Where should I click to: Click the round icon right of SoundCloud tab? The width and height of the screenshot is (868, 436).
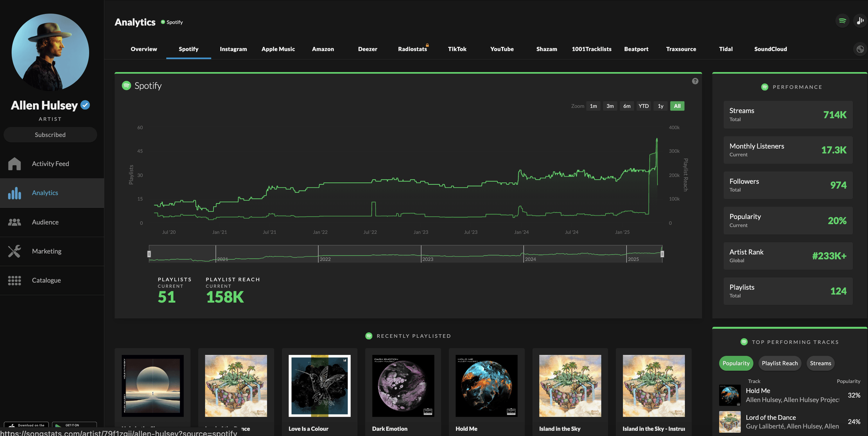[860, 49]
